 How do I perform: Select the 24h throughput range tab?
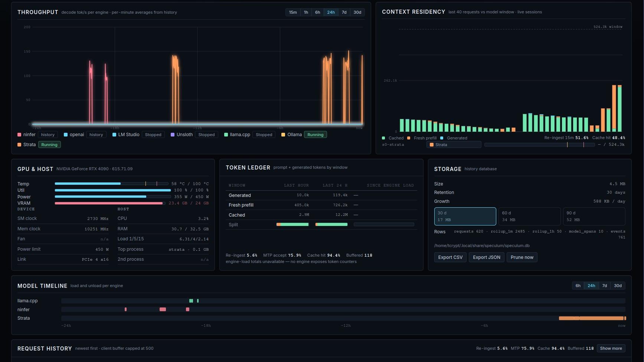tap(331, 12)
